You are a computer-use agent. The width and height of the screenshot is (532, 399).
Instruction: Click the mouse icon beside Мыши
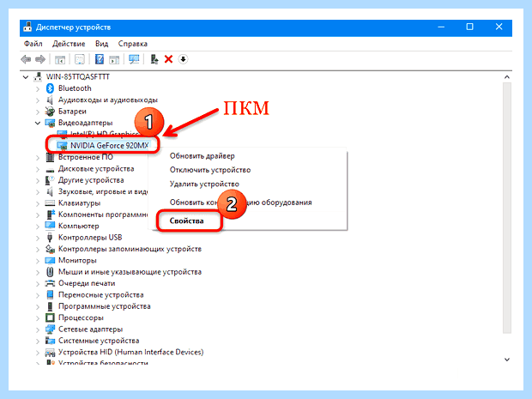tap(50, 272)
